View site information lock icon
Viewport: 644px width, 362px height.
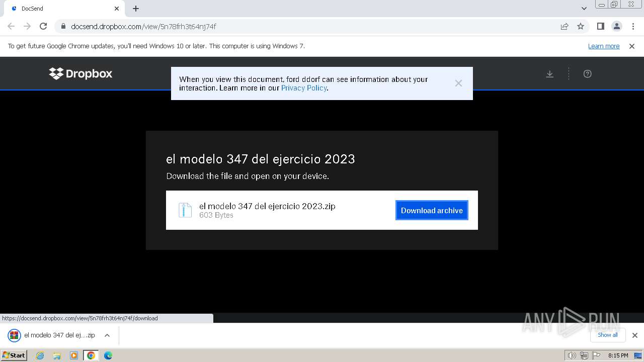[63, 27]
